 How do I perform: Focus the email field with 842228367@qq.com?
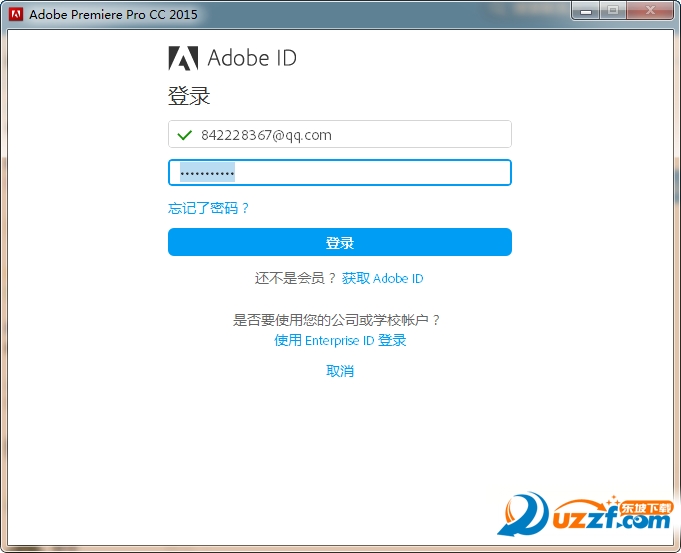point(340,134)
